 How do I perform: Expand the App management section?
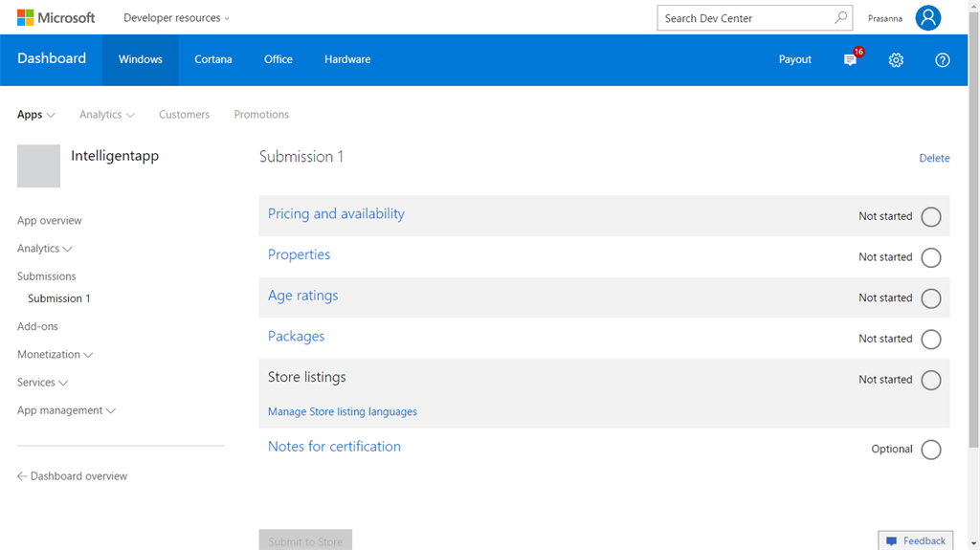[66, 410]
